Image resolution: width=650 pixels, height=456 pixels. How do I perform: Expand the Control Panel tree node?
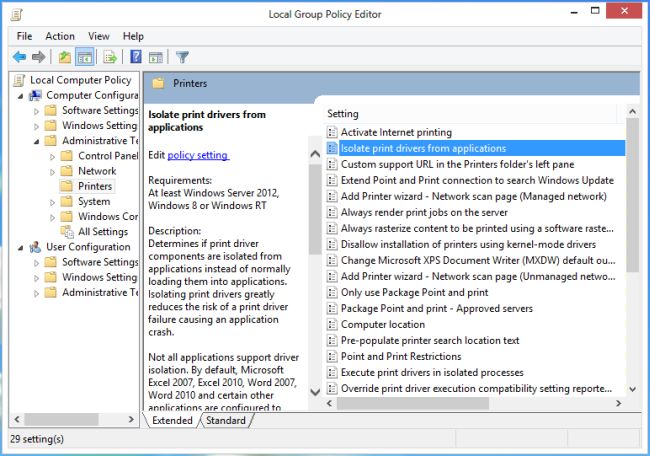52,157
